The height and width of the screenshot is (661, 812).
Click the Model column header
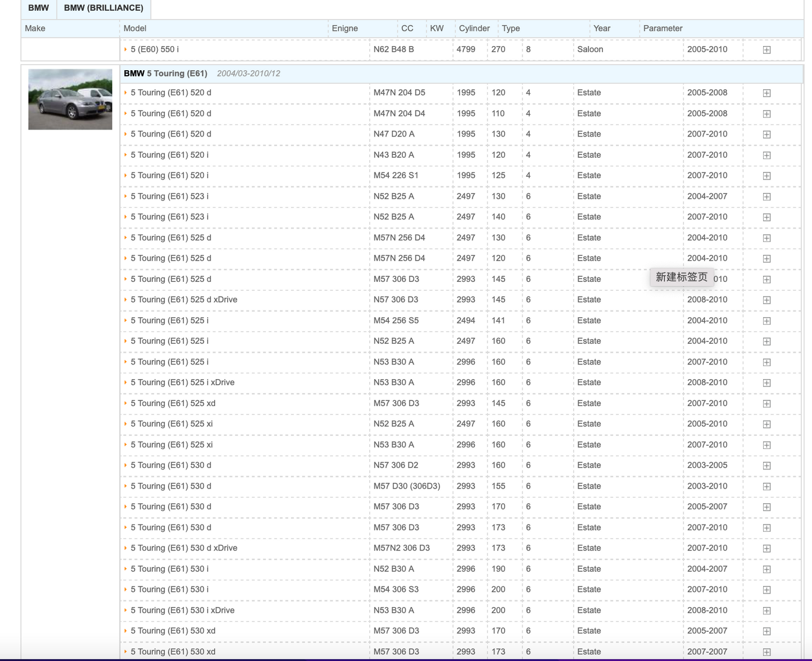135,29
